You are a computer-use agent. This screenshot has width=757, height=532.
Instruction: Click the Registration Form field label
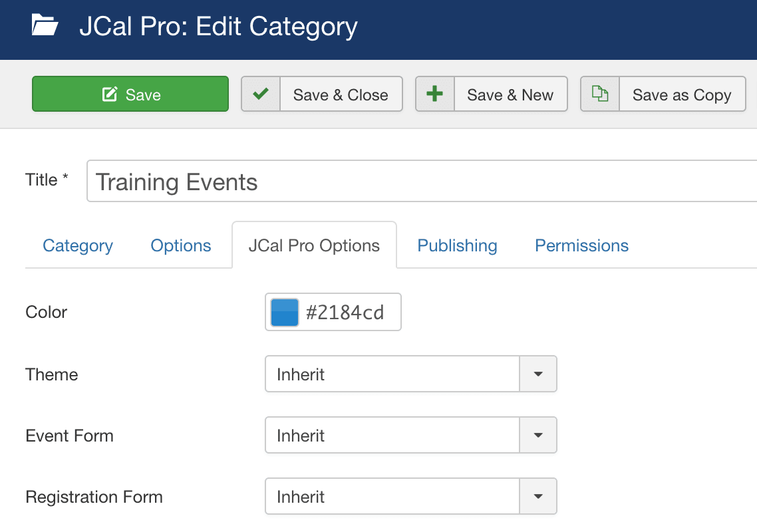coord(94,497)
